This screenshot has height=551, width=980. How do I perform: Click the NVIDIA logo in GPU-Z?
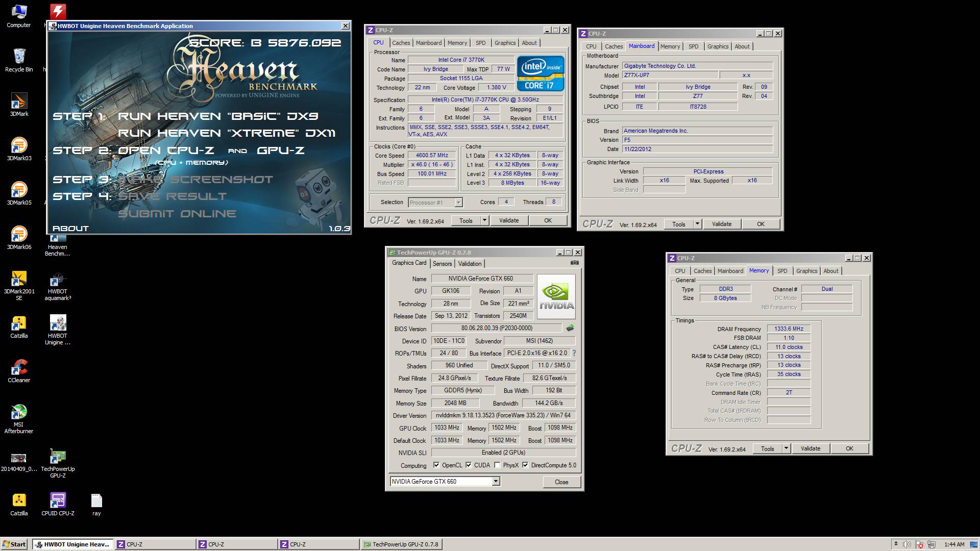pos(556,296)
